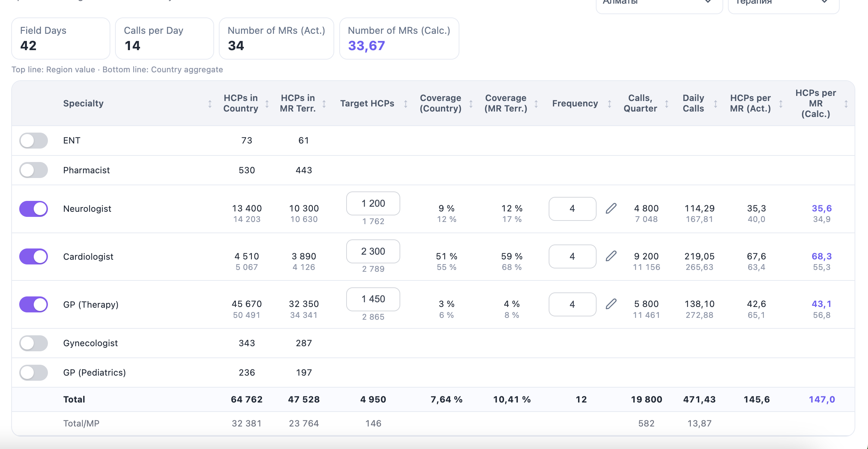Disable the Neurologist toggle
868x449 pixels.
click(x=33, y=209)
